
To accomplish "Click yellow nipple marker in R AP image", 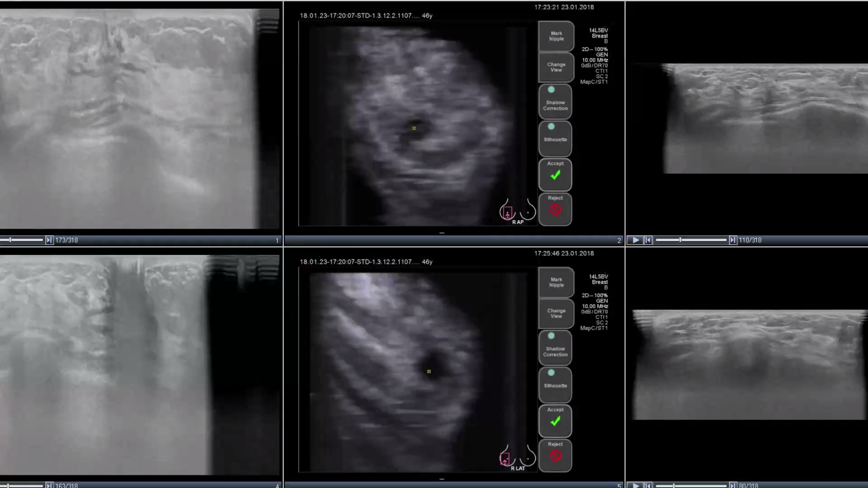I will [x=414, y=128].
